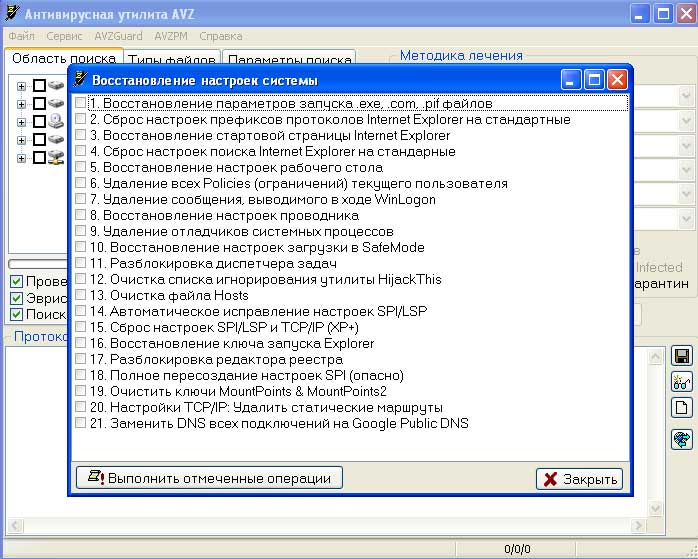Tick the first drive checkbox in tree

(39, 85)
